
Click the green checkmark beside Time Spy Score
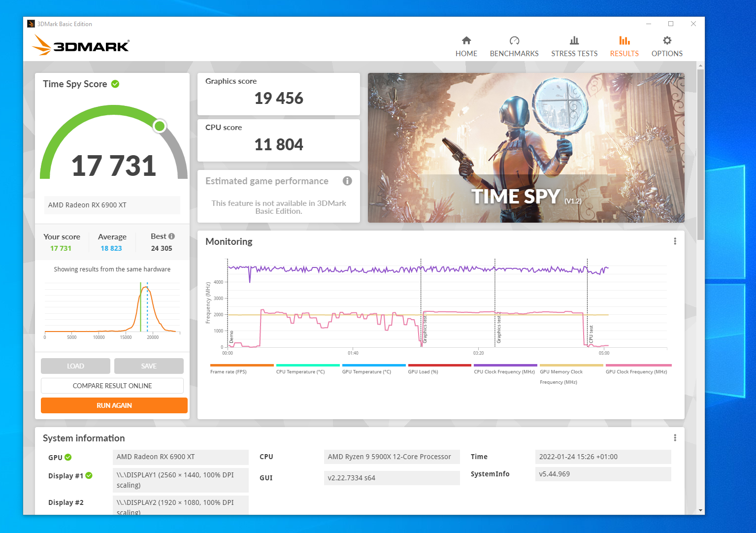pos(115,84)
